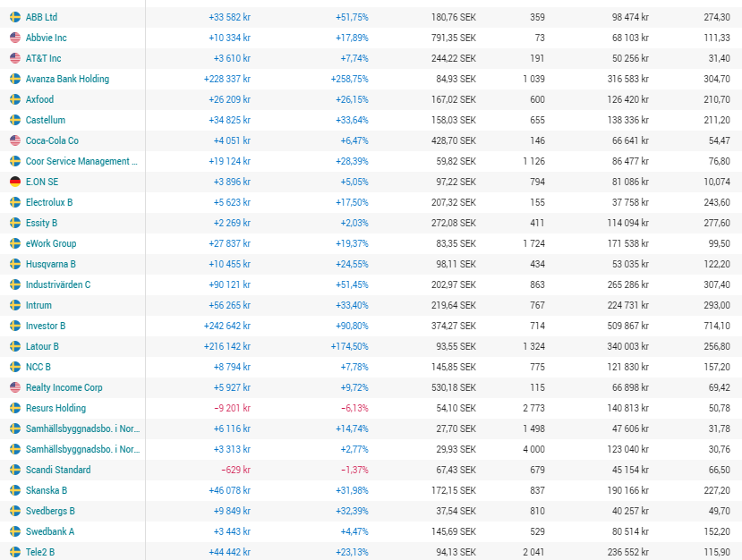This screenshot has width=742, height=560.
Task: Open Industrivärden C stock page
Action: tap(58, 284)
